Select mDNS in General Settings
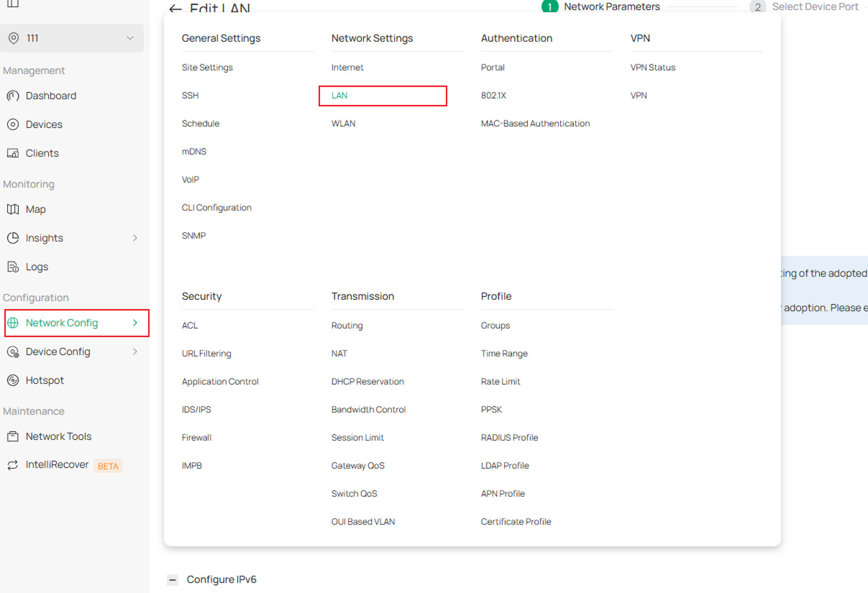The height and width of the screenshot is (593, 868). coord(194,151)
